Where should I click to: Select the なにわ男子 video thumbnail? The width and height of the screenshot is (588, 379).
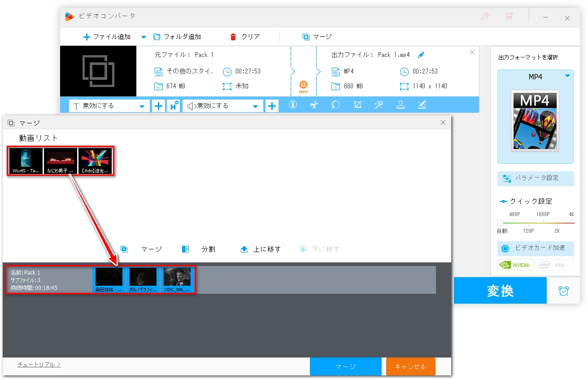tap(61, 161)
